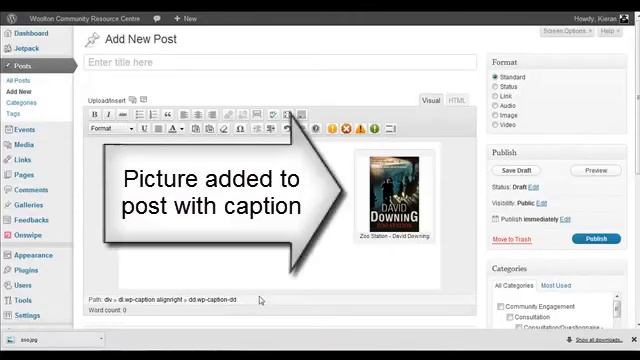
Task: Open the Media menu in sidebar
Action: pos(24,144)
